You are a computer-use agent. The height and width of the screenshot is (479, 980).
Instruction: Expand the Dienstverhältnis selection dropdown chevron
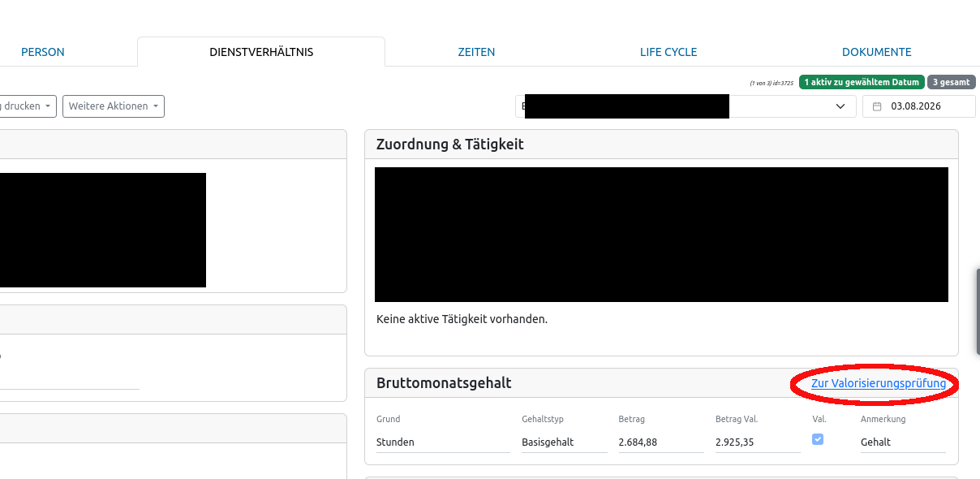pos(840,106)
